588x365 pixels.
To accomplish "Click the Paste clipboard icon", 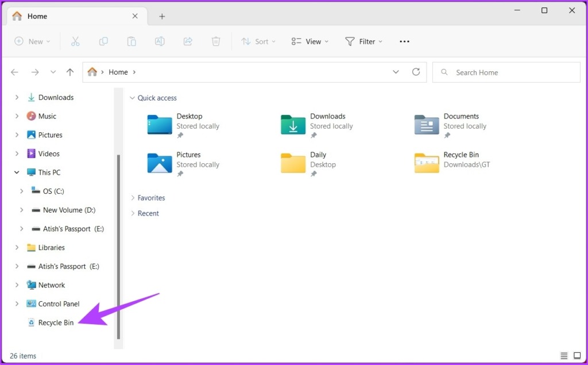I will (x=131, y=41).
